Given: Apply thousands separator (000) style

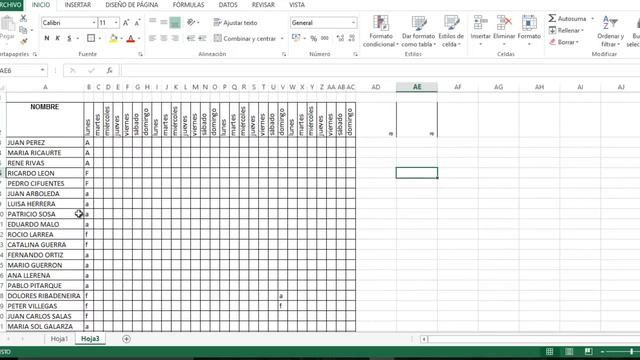Looking at the screenshot, I should point(325,38).
